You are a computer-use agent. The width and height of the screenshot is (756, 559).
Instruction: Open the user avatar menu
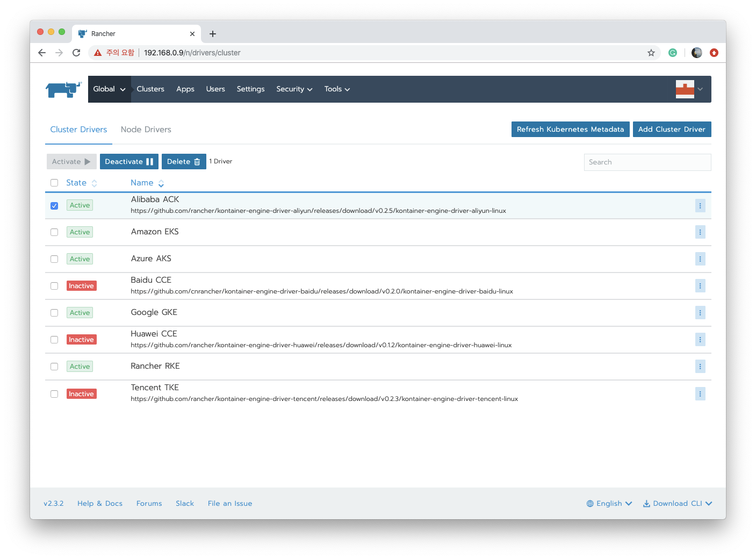coord(690,89)
